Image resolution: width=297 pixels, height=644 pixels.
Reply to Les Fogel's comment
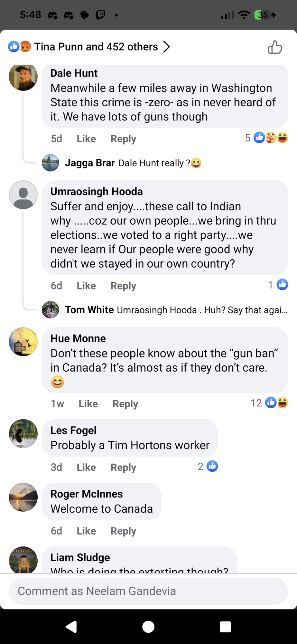123,467
